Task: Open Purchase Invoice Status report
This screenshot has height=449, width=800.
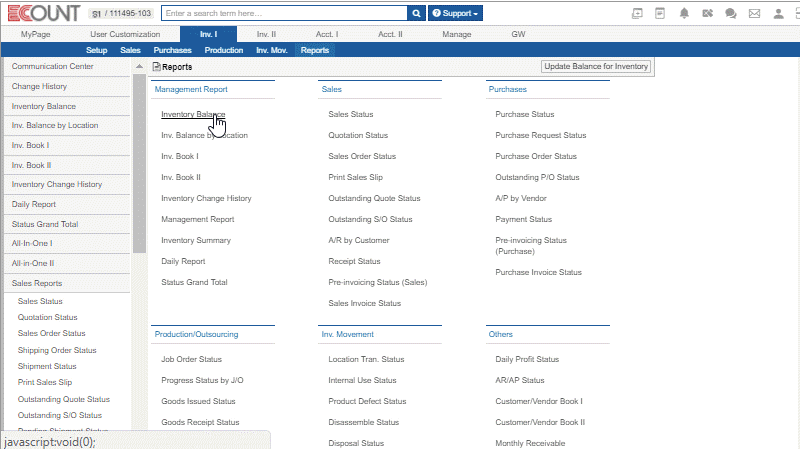Action: tap(538, 272)
